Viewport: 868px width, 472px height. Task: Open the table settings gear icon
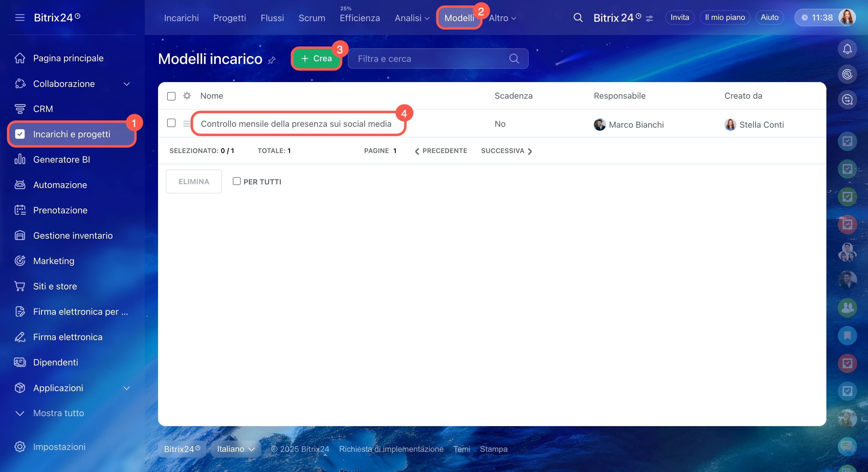(187, 96)
